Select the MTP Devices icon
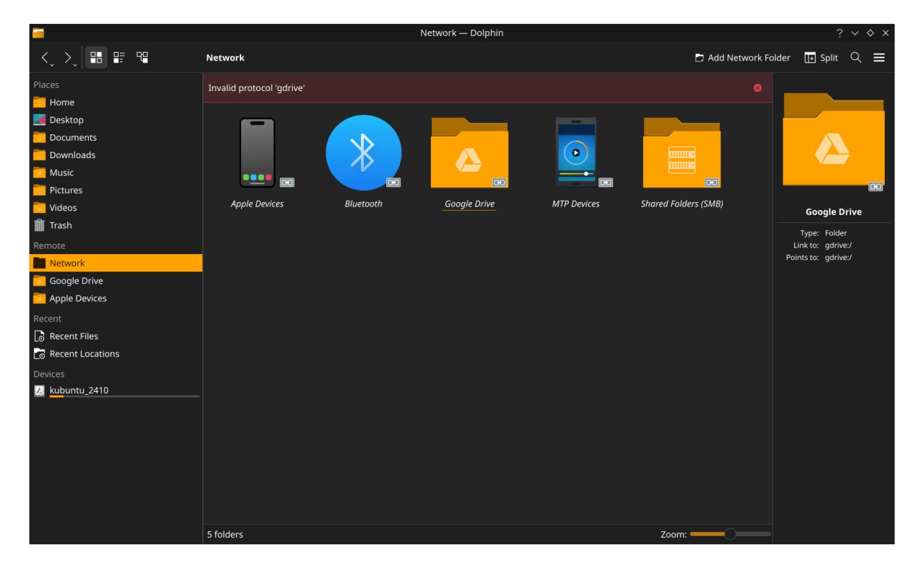The width and height of the screenshot is (924, 579). coord(575,153)
